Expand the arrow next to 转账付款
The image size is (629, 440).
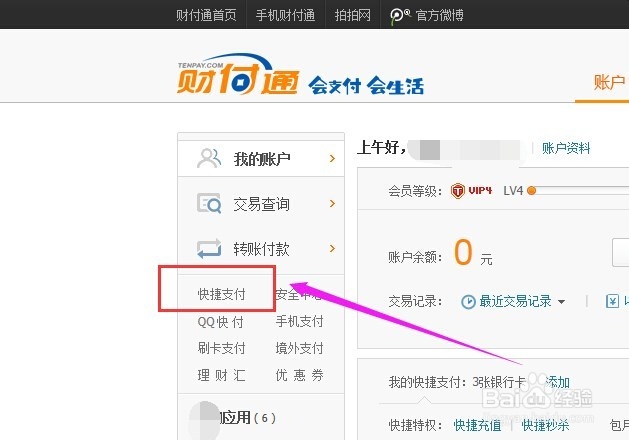click(332, 248)
